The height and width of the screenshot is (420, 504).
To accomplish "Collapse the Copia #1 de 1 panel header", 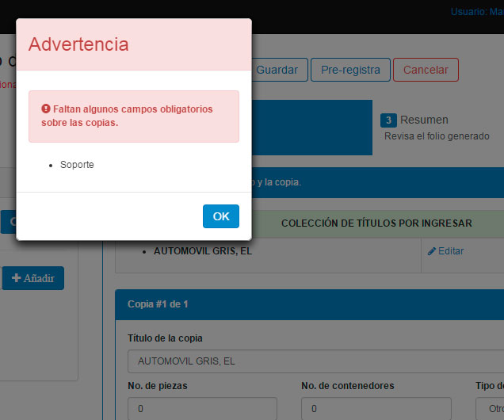I will point(309,304).
